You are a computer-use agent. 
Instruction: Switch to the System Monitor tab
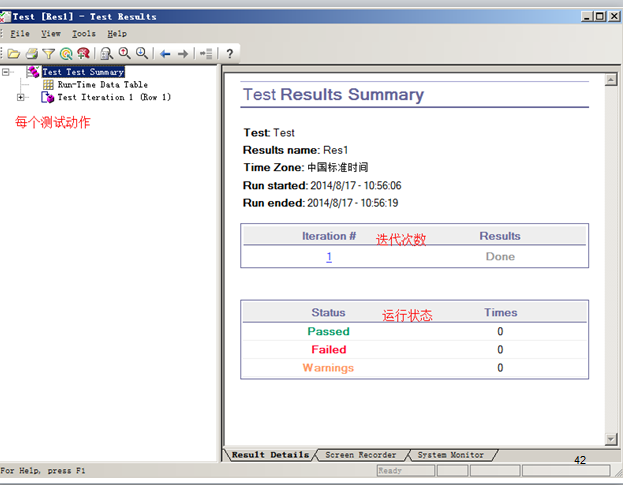click(451, 455)
